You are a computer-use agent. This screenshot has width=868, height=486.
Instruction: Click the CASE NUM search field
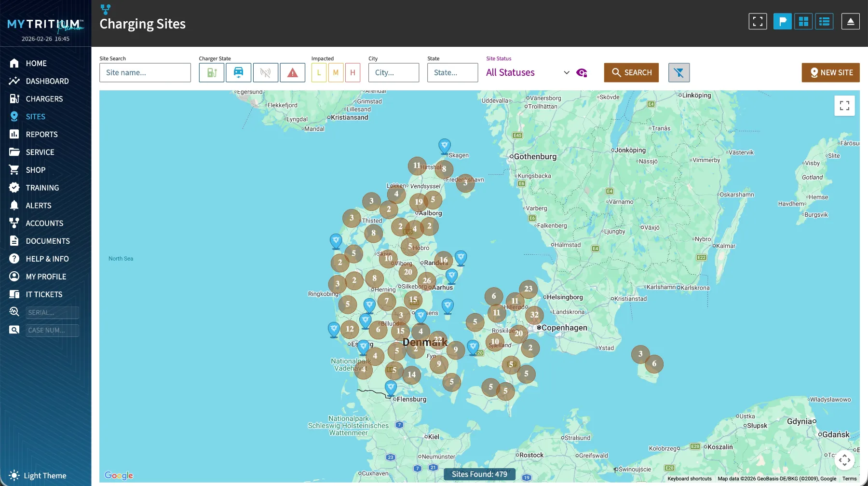(x=52, y=330)
